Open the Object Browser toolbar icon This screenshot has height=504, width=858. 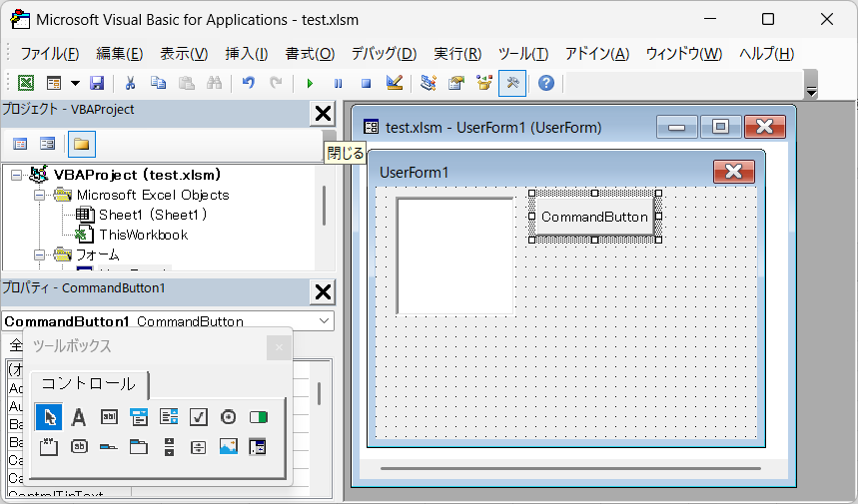click(484, 83)
